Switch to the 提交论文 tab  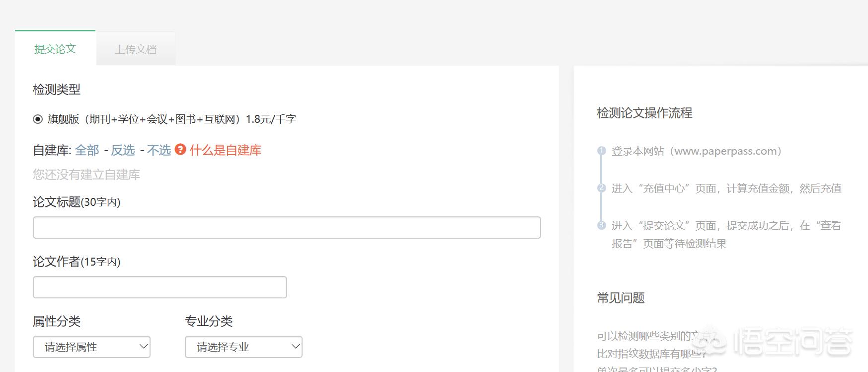(55, 49)
